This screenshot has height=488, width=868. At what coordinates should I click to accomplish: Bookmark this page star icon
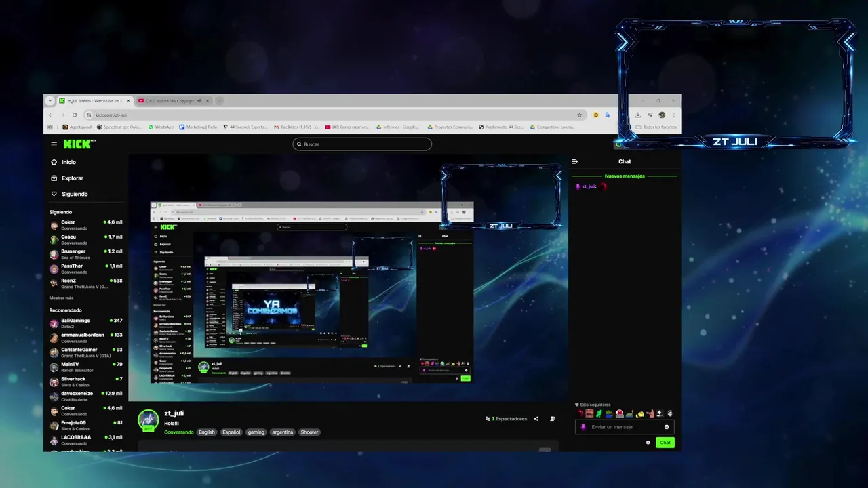[x=579, y=115]
